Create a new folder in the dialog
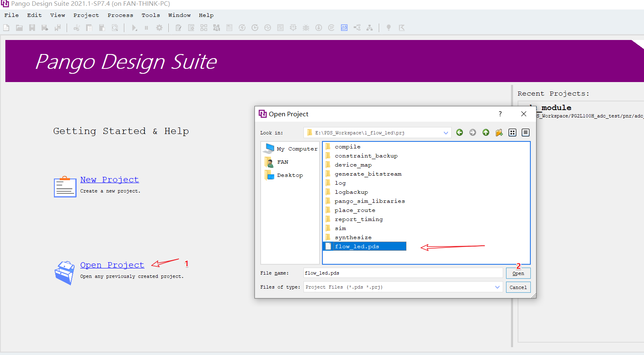Screen dimensions: 644x355 [499, 132]
